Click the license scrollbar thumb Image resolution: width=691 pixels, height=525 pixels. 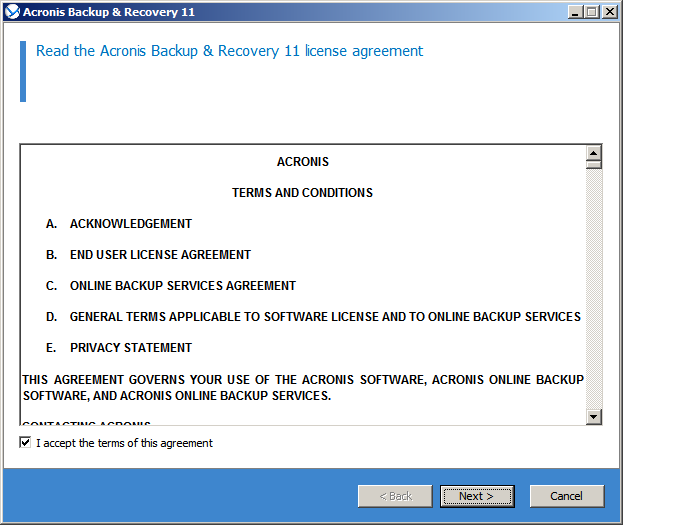[594, 165]
